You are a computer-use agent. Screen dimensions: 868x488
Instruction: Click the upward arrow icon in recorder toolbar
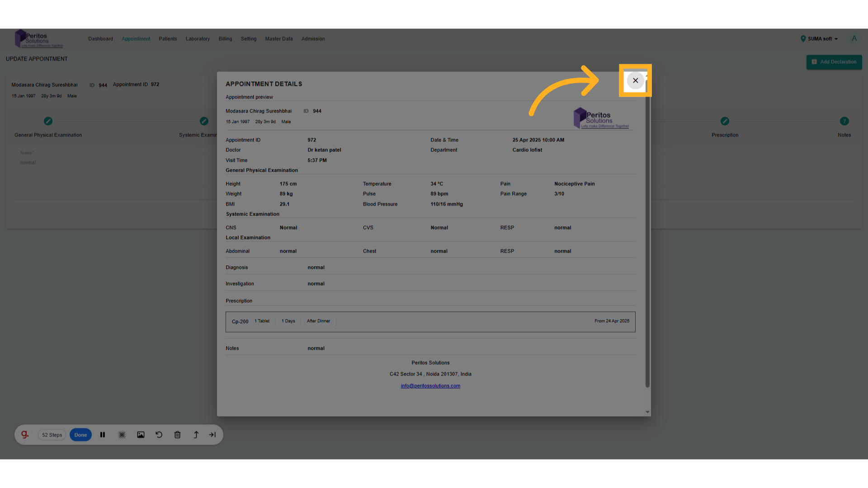(x=196, y=435)
